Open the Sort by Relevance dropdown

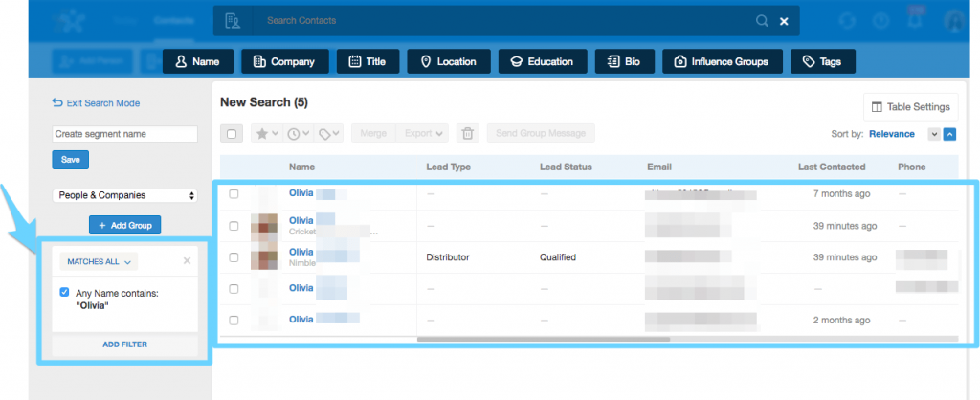(x=891, y=134)
